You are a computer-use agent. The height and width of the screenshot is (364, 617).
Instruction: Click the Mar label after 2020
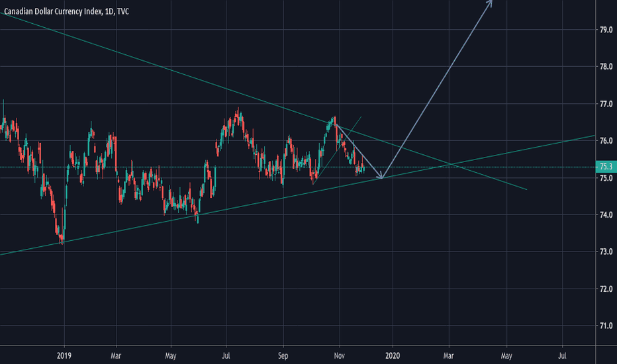pos(449,356)
